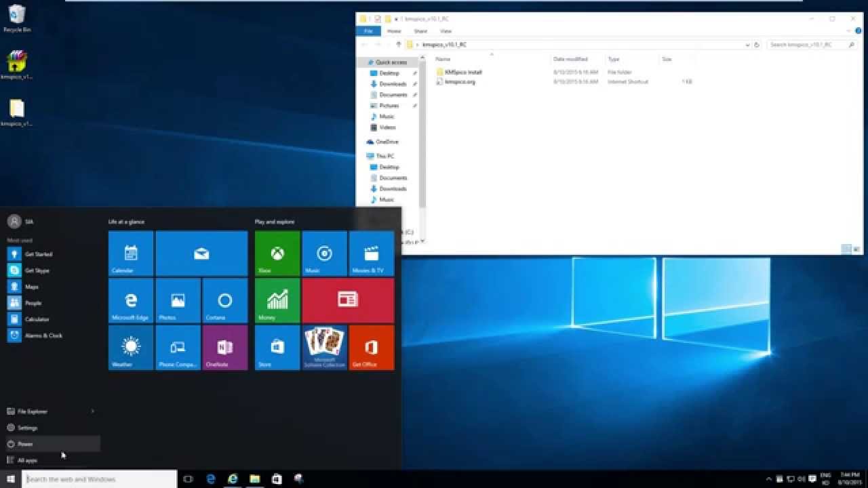Open the Music tile in Start menu
Screen dimensions: 868x488
(x=325, y=253)
